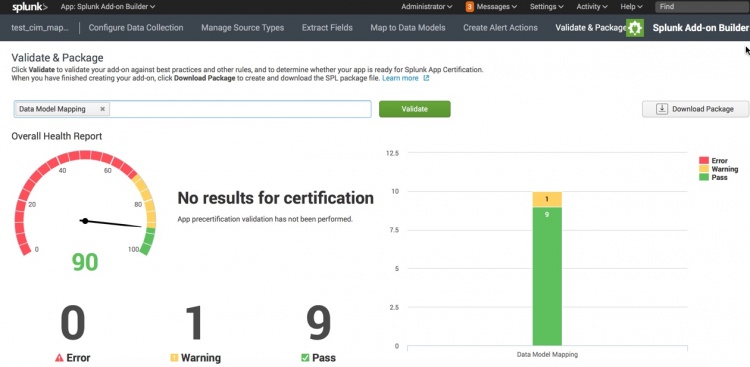
Task: Click the Splunk Add-on Builder title text
Action: (701, 28)
